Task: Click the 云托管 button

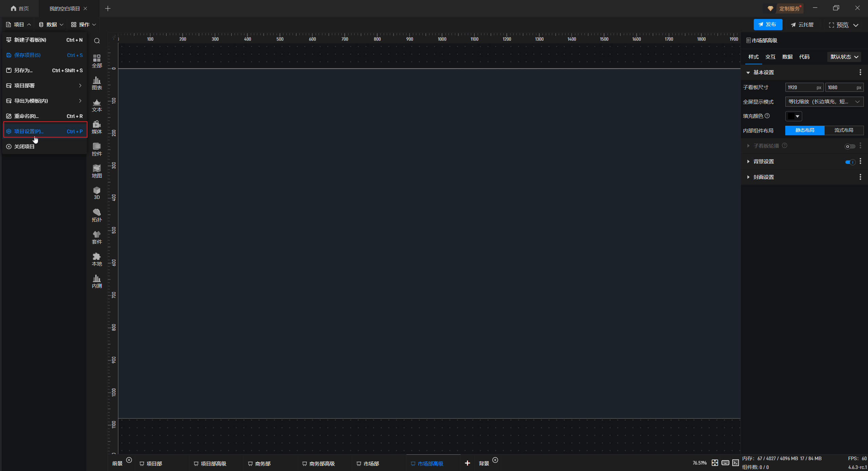Action: (802, 25)
